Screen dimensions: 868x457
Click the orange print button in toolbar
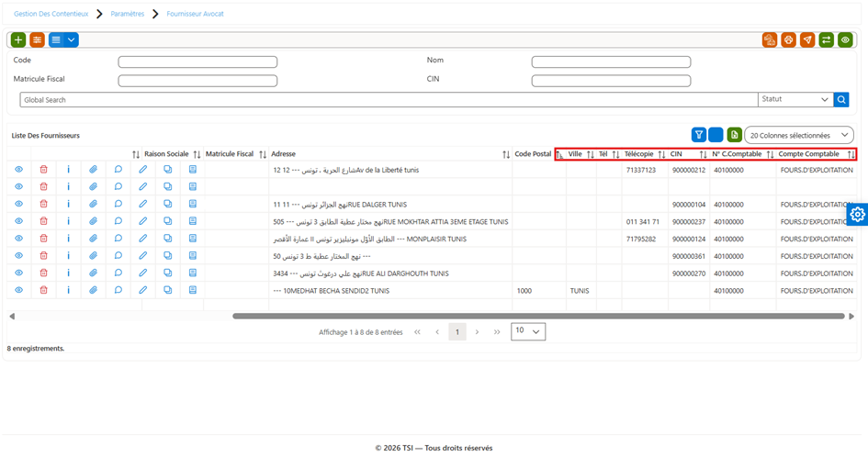[788, 39]
